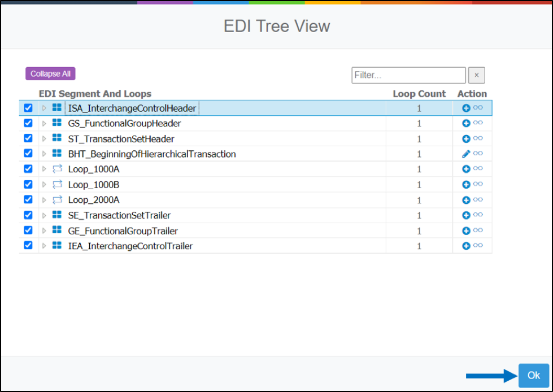Expand the ISA_InterchangeControlHeader node
Image resolution: width=553 pixels, height=392 pixels.
(44, 108)
